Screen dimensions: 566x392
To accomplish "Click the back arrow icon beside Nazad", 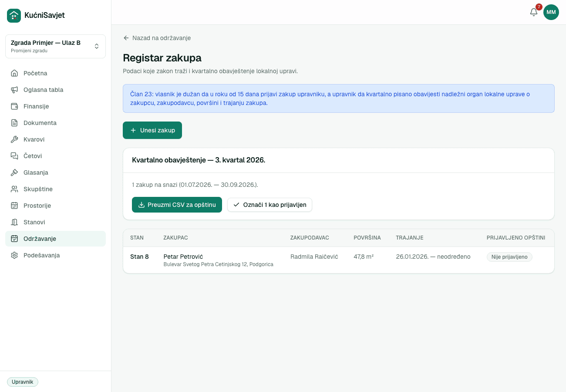I will click(x=126, y=38).
